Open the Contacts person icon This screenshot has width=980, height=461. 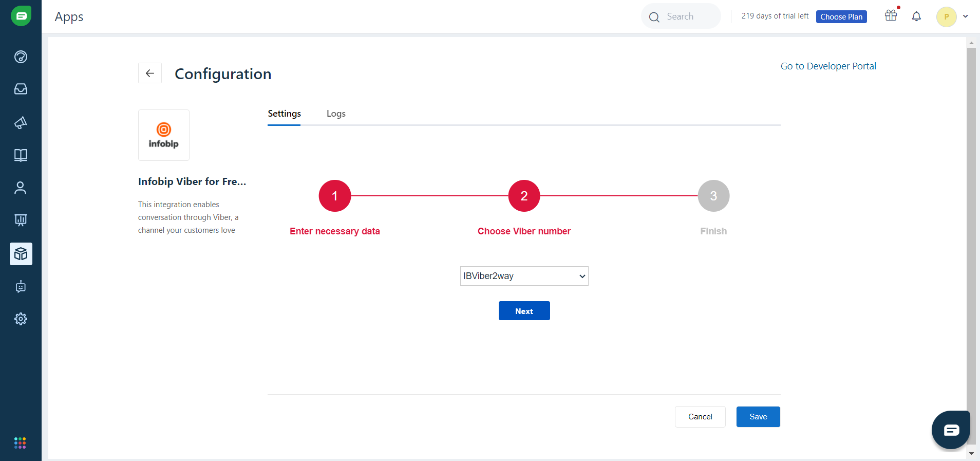21,188
